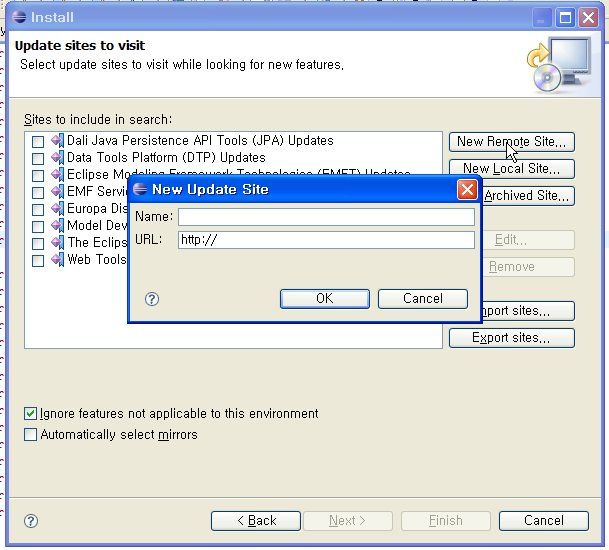Tick the Eclipse Modeling Framework Technologies checkbox
Screen dimensions: 609x550
click(38, 176)
